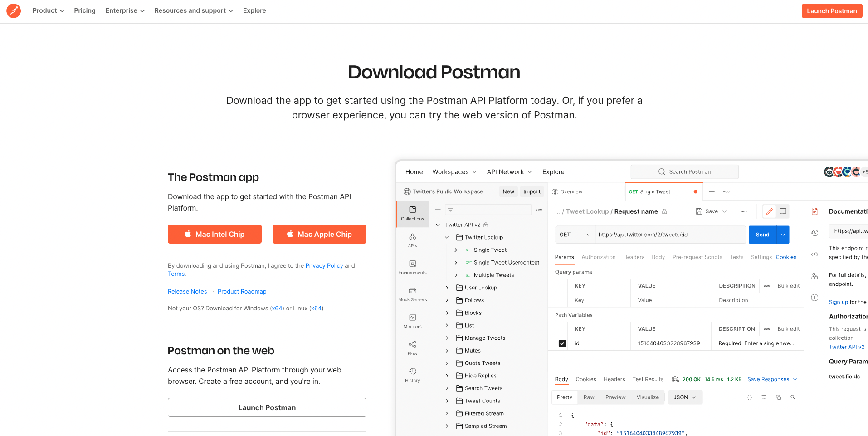
Task: Click the Cookies link in request tabs
Action: tap(786, 257)
